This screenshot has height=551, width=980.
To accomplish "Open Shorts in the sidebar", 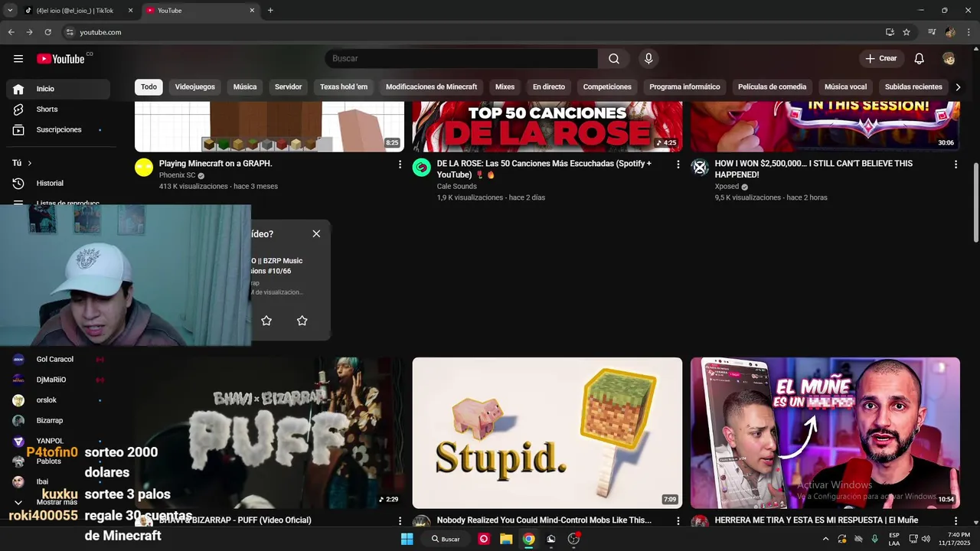I will [58, 109].
